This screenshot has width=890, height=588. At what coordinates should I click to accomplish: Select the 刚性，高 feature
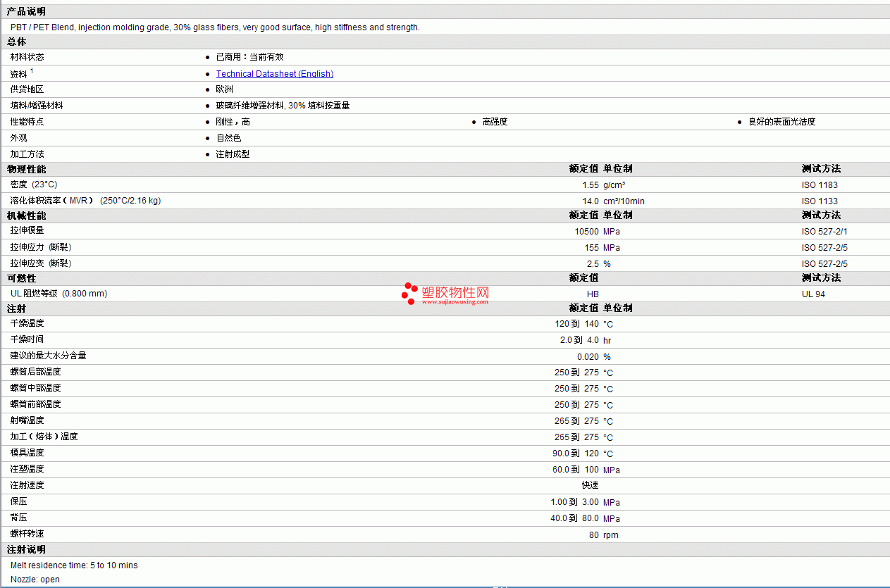click(x=233, y=122)
